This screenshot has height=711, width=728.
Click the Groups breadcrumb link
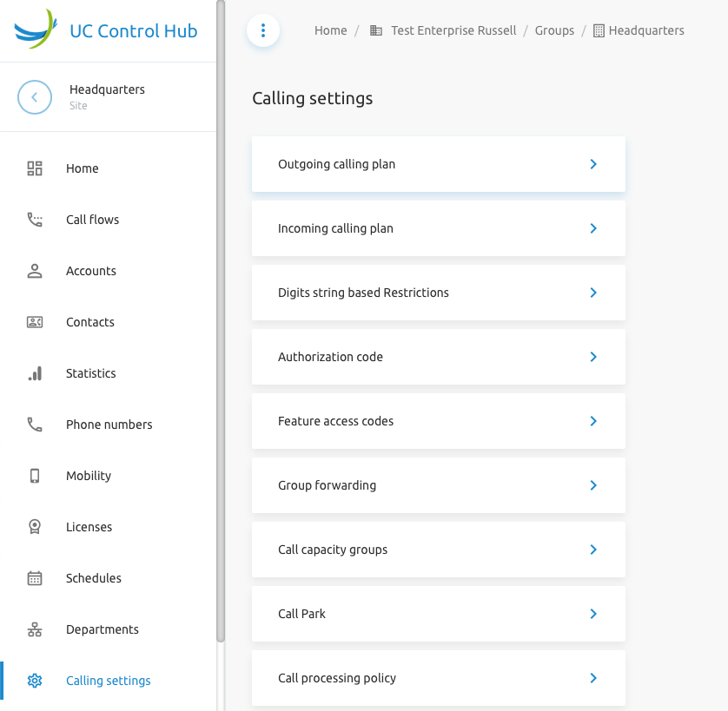tap(554, 30)
